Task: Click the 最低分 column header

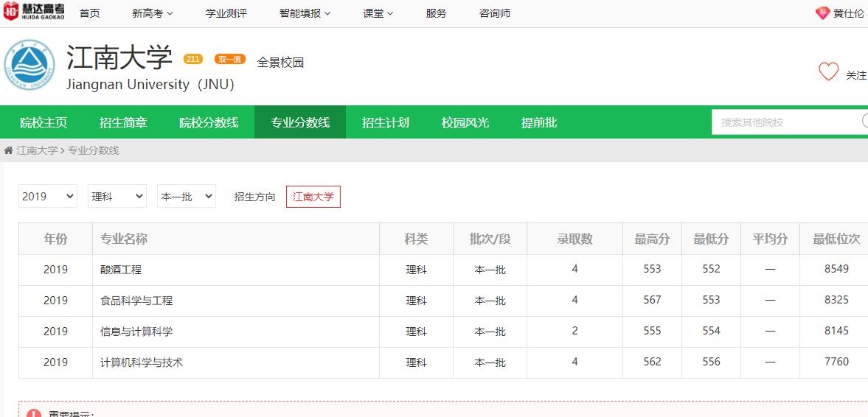Action: point(712,239)
